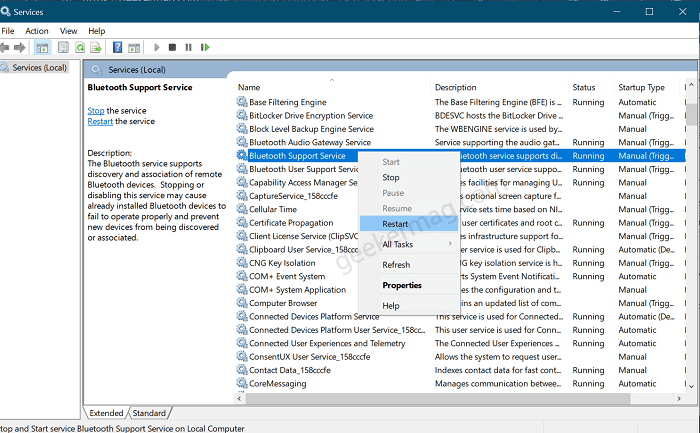
Task: Select the Block Level Backup Engine Service row
Action: point(460,129)
